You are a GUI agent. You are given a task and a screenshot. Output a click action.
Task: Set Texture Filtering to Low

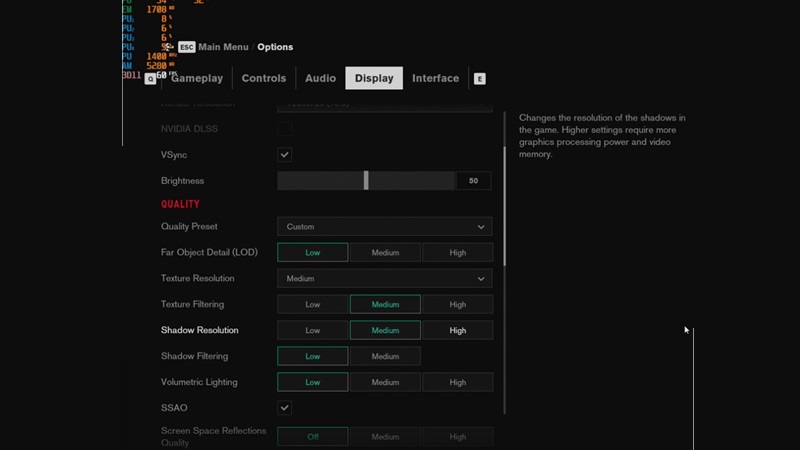(312, 304)
